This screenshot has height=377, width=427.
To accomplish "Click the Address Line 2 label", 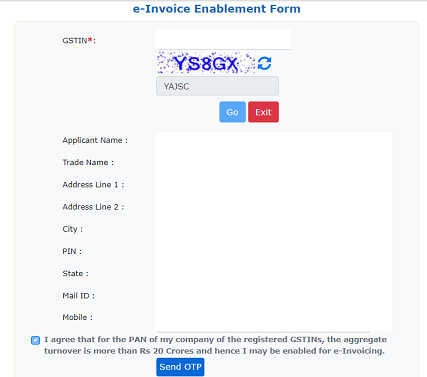I will [93, 207].
